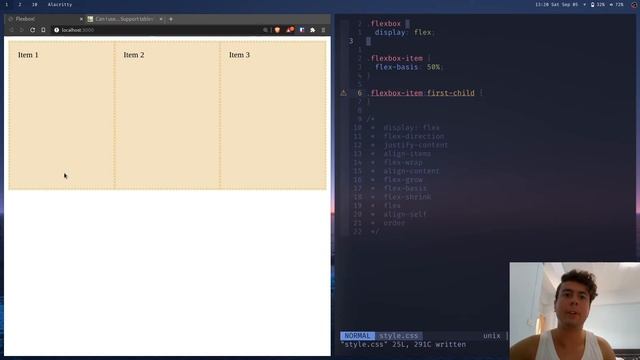Click the 'flex-wrap' comment line
This screenshot has height=360, width=640.
pyautogui.click(x=403, y=162)
